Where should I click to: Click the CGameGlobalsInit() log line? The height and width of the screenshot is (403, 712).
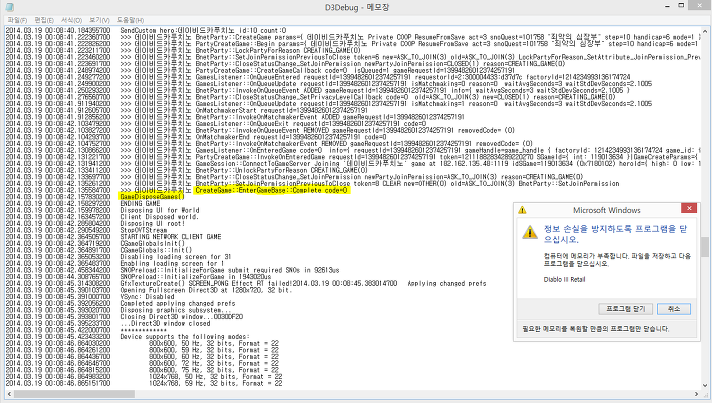pyautogui.click(x=153, y=243)
